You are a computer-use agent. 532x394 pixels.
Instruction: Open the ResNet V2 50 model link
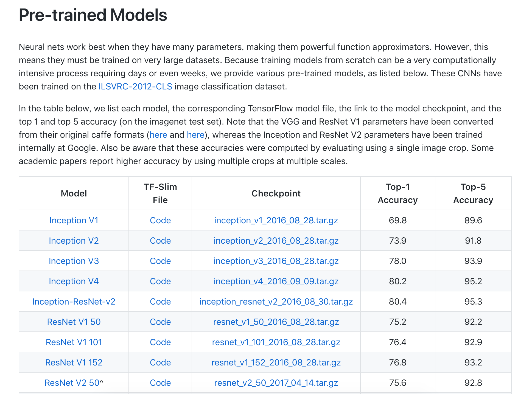point(72,383)
